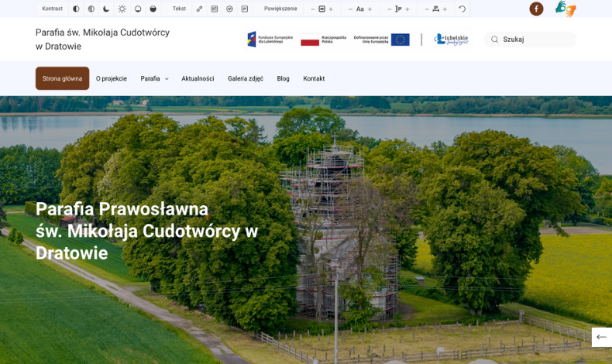This screenshot has width=612, height=364.
Task: Open the parish Facebook page icon
Action: pyautogui.click(x=536, y=9)
